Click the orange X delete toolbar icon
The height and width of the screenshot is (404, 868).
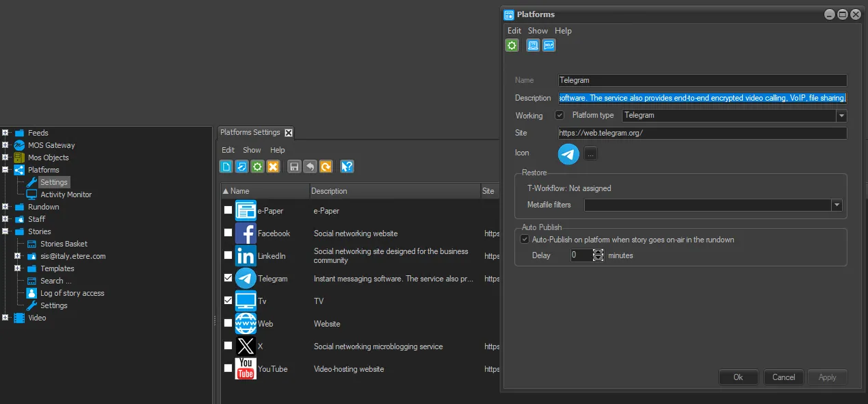[x=273, y=166]
